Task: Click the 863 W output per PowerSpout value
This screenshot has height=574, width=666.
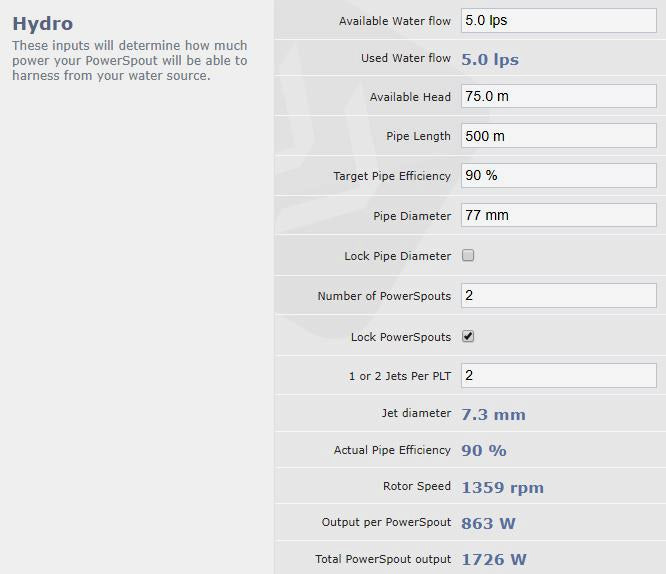Action: point(488,523)
